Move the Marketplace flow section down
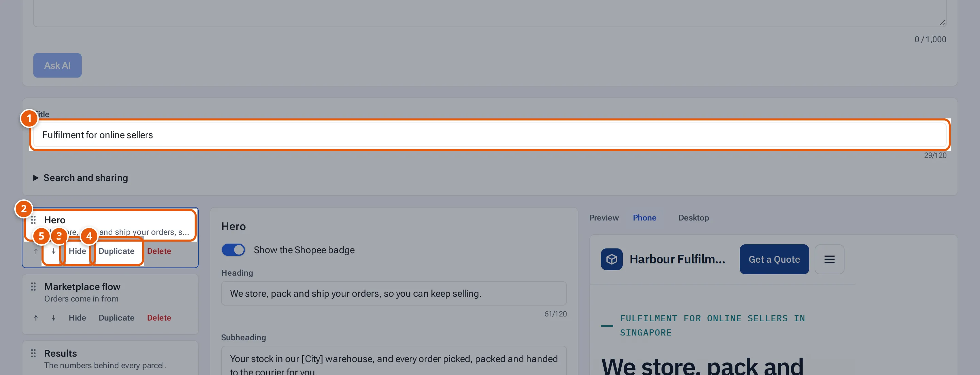 point(54,317)
